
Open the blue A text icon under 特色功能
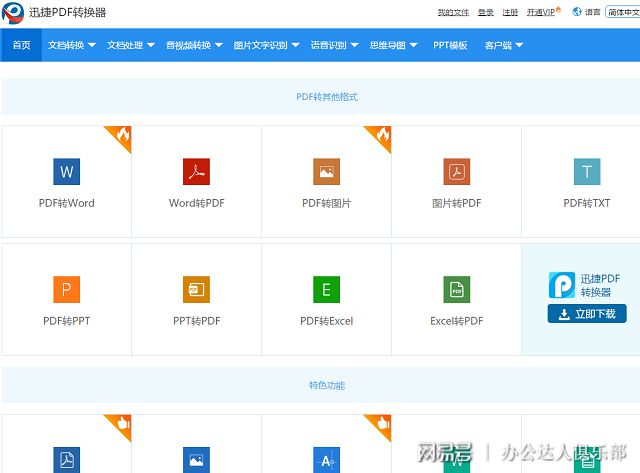327,460
